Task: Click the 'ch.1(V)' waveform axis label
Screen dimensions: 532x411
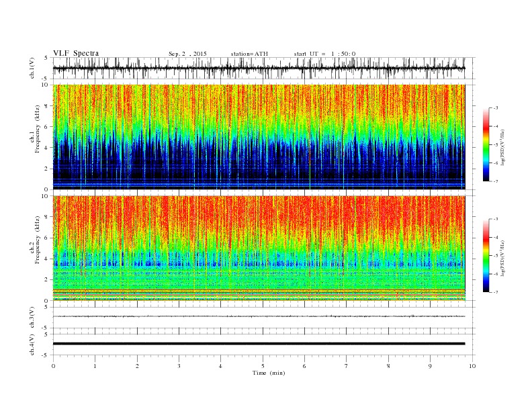Action: click(x=32, y=68)
